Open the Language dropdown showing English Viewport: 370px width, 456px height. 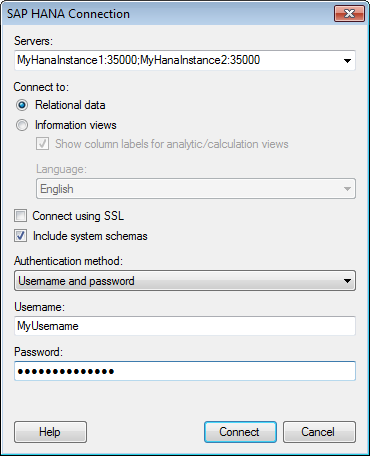[196, 189]
